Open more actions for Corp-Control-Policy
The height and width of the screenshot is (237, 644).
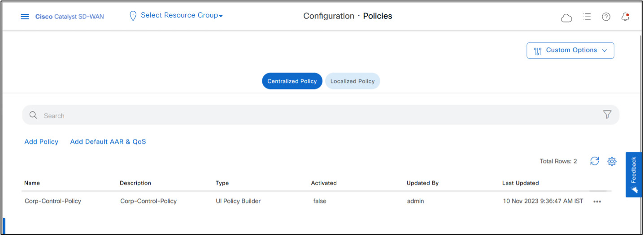597,202
